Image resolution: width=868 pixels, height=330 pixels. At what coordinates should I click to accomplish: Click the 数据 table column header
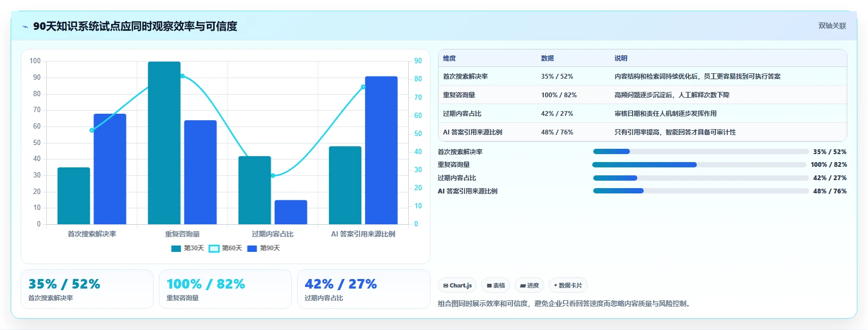pos(547,58)
